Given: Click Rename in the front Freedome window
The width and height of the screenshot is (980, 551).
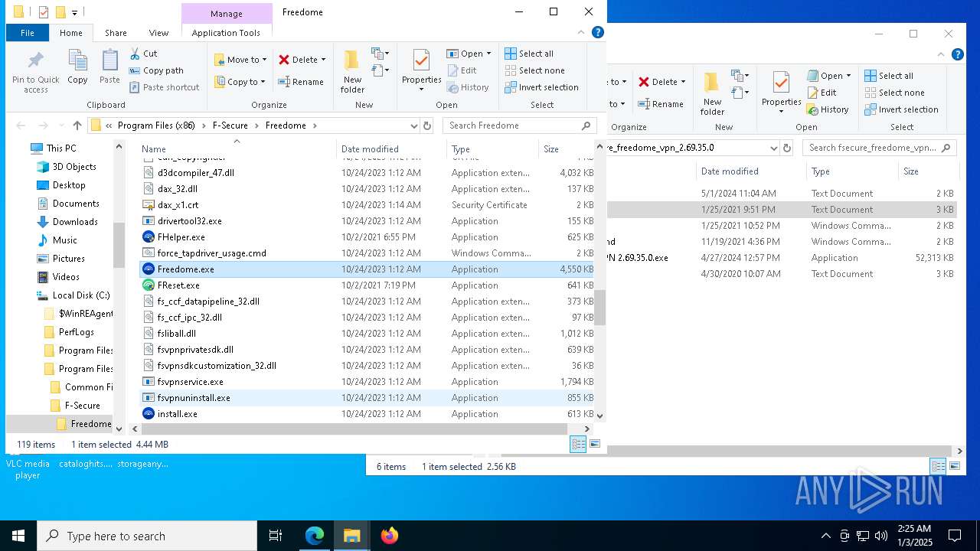Looking at the screenshot, I should pyautogui.click(x=300, y=82).
